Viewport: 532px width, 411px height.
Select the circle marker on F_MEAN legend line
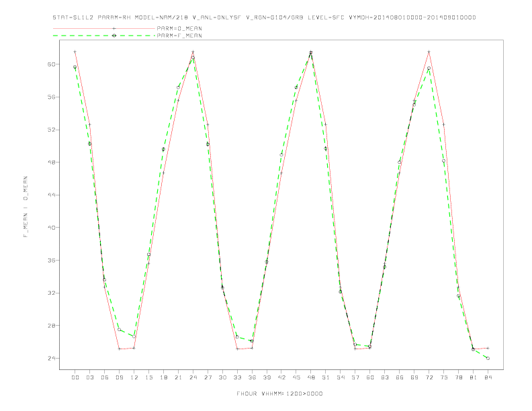point(114,36)
